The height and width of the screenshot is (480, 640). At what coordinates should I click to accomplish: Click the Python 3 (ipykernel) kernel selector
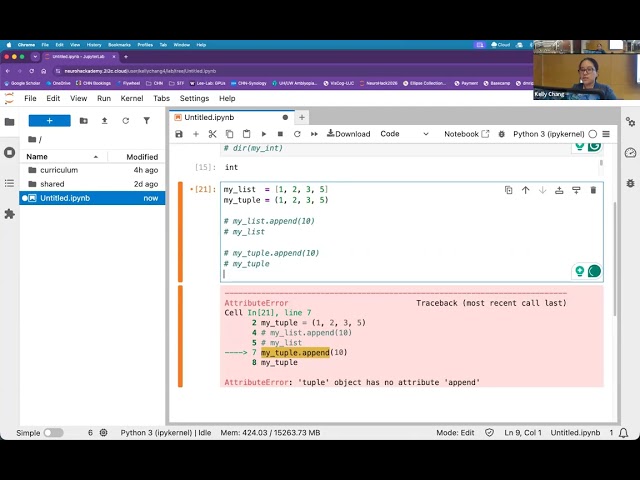[x=549, y=134]
